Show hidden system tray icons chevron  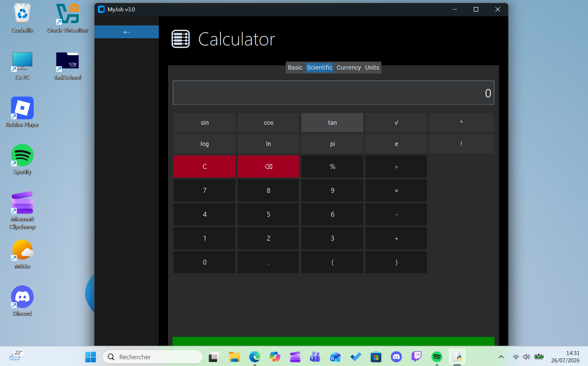pyautogui.click(x=501, y=357)
